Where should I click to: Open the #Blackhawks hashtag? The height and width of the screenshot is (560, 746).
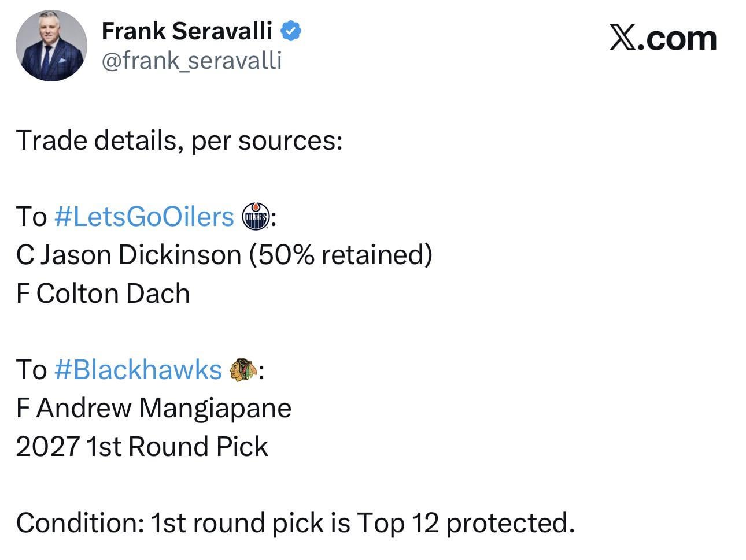coord(138,370)
